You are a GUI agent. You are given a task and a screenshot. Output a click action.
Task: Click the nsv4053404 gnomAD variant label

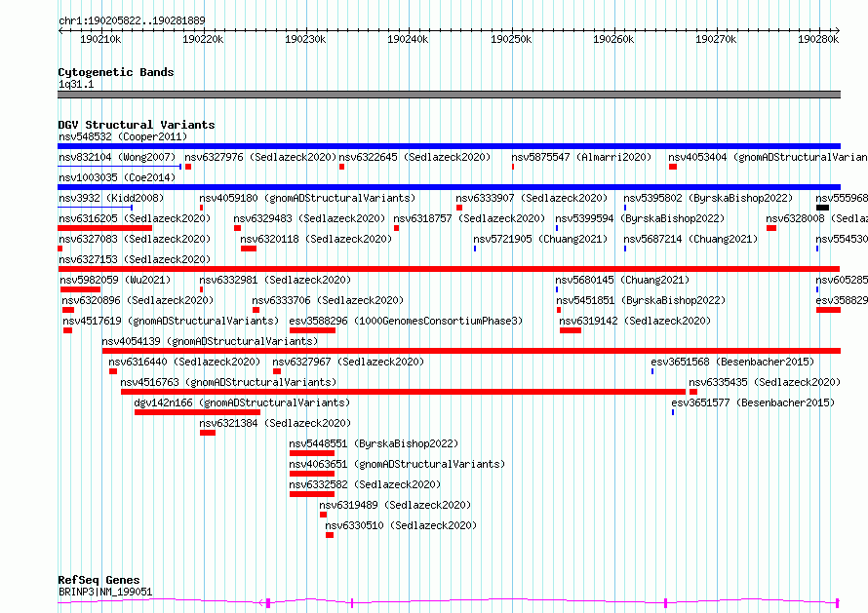(x=768, y=157)
